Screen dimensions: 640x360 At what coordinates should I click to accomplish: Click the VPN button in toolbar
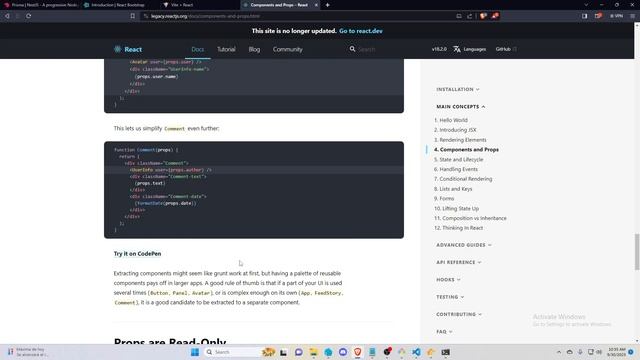pyautogui.click(x=616, y=16)
